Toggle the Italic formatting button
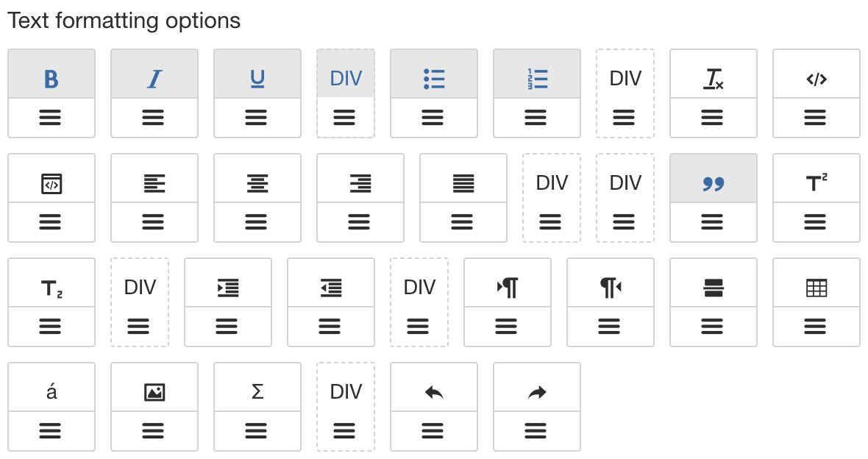This screenshot has width=868, height=459. click(x=154, y=78)
